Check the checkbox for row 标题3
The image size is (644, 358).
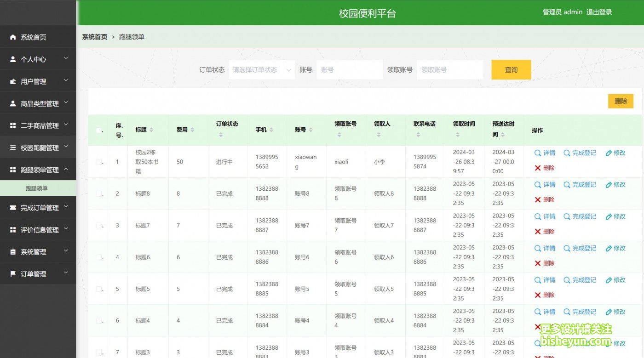pos(99,352)
